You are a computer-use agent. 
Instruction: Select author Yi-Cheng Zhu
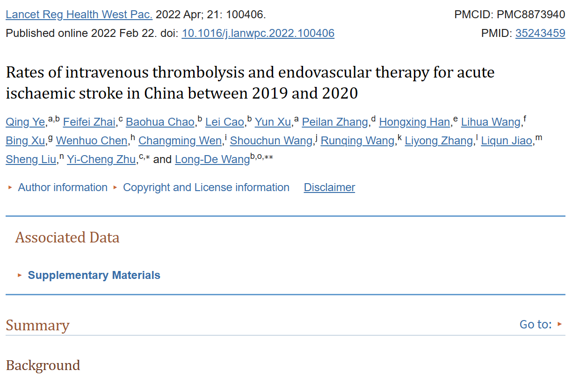101,159
